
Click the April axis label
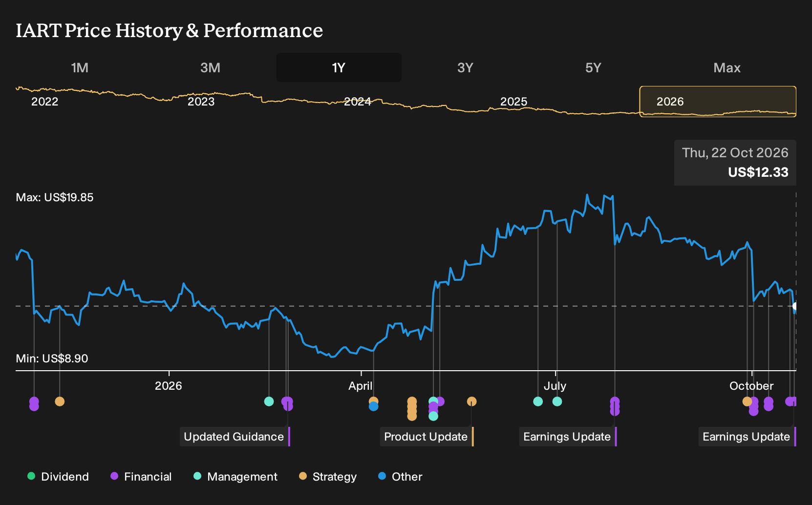coord(361,386)
